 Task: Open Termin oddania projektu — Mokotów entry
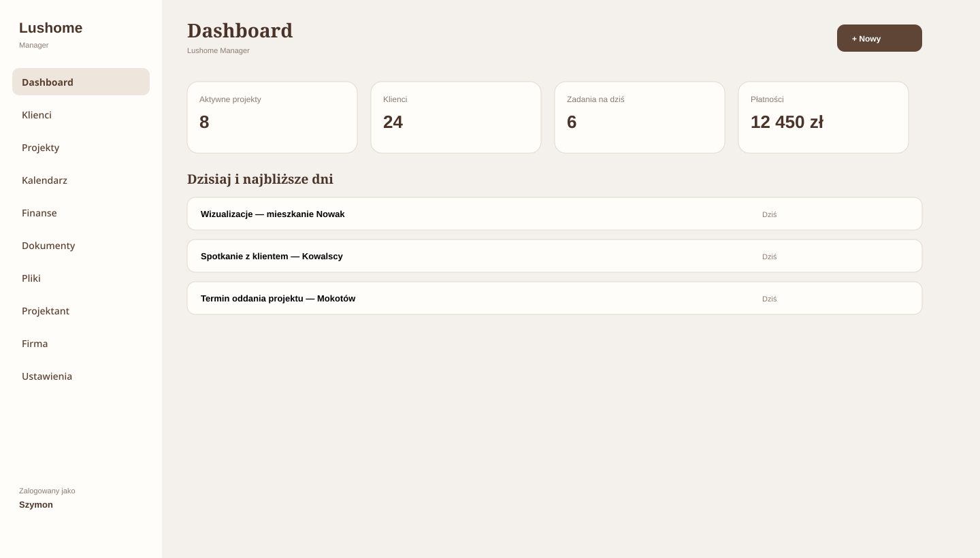point(555,298)
